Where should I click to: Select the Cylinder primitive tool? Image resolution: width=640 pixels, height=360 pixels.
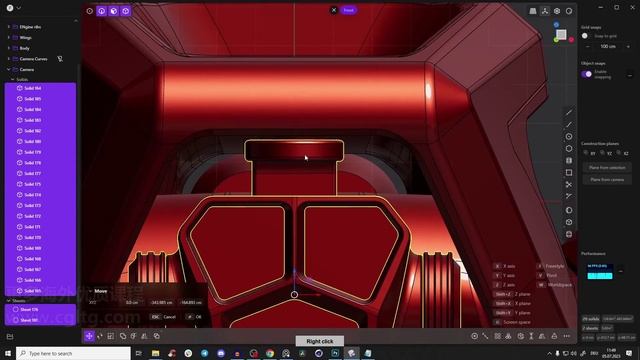(569, 234)
